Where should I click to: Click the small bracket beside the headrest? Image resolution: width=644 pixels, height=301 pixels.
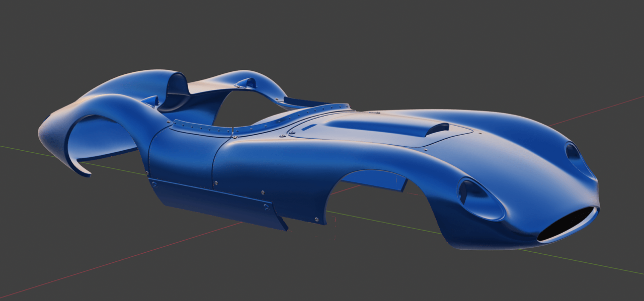[149, 101]
